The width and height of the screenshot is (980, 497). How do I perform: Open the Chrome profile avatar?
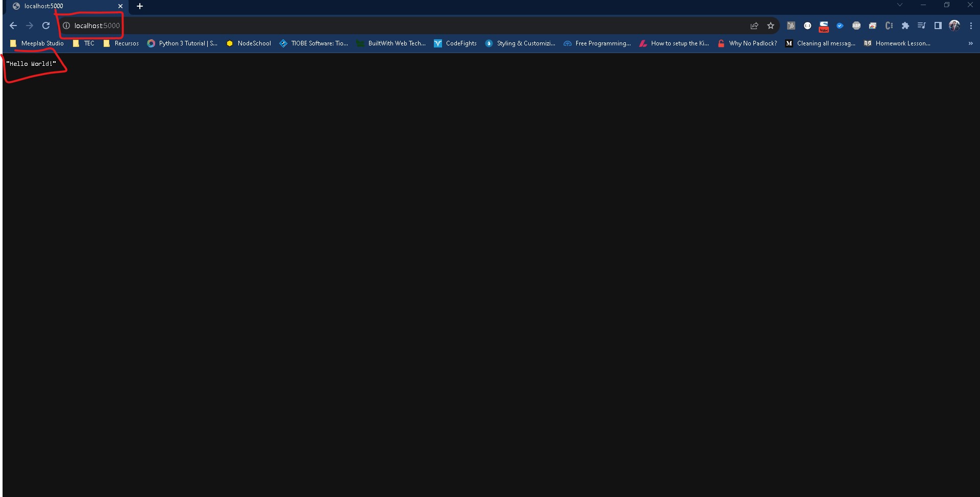coord(954,26)
